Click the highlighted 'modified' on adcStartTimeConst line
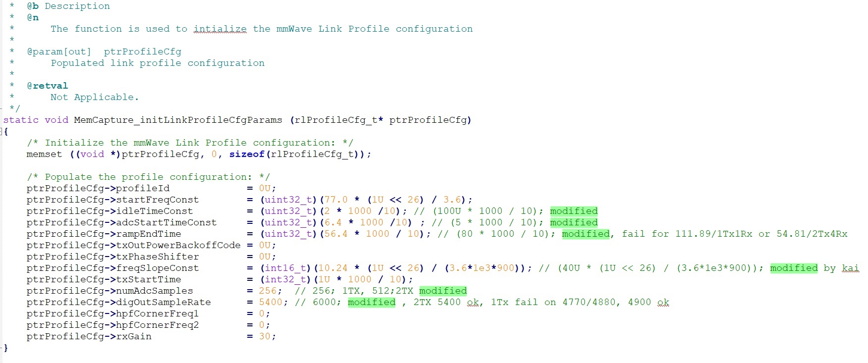 coord(574,222)
